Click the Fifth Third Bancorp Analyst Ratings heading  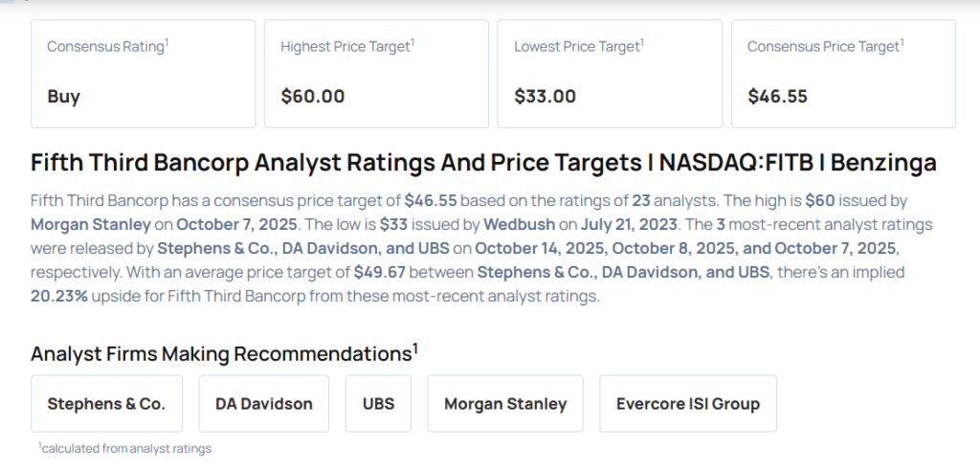click(x=483, y=162)
